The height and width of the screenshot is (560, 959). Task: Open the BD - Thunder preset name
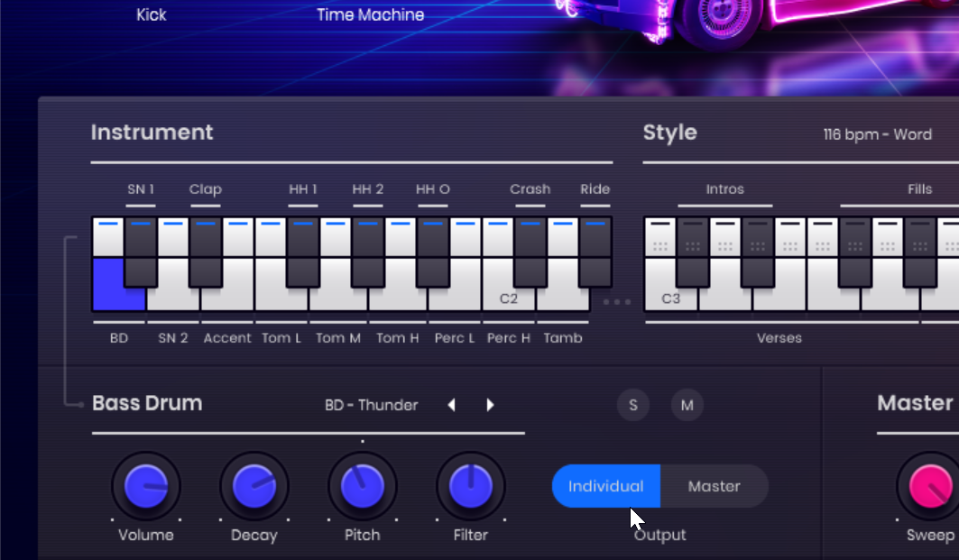372,405
